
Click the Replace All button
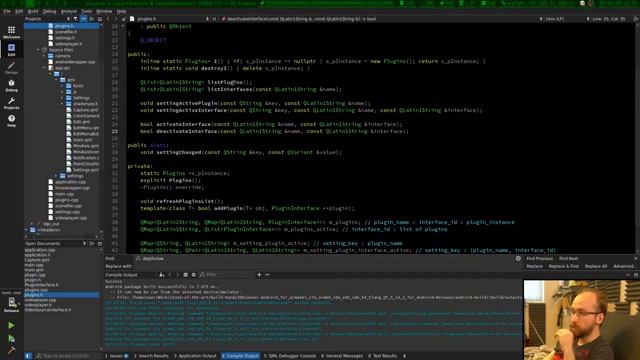point(596,266)
